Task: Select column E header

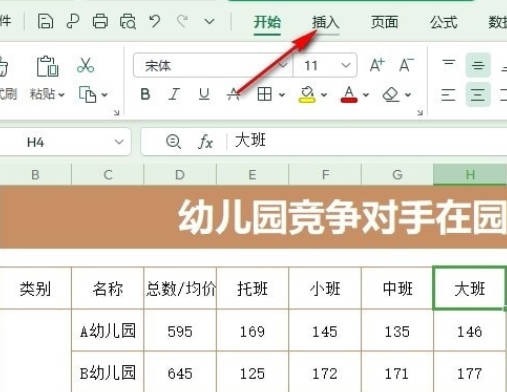Action: click(252, 175)
